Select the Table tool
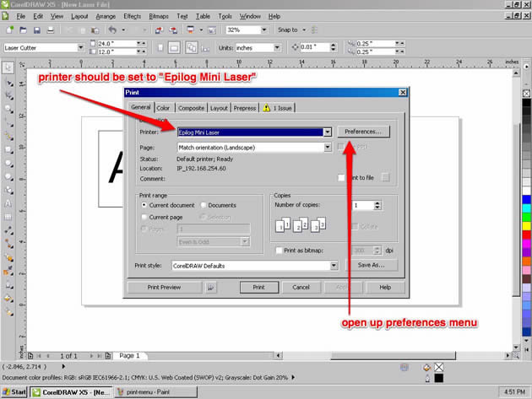532x399 pixels. pyautogui.click(x=8, y=217)
